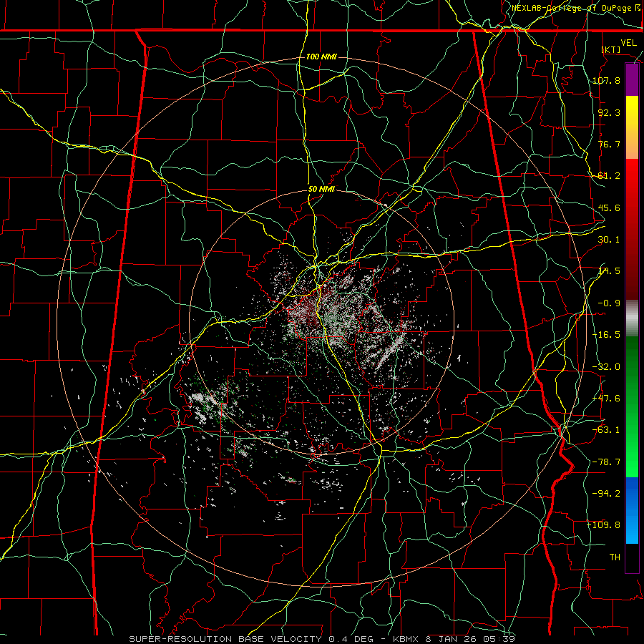Click the 50 NMI range ring label
The height and width of the screenshot is (644, 644).
pos(321,190)
